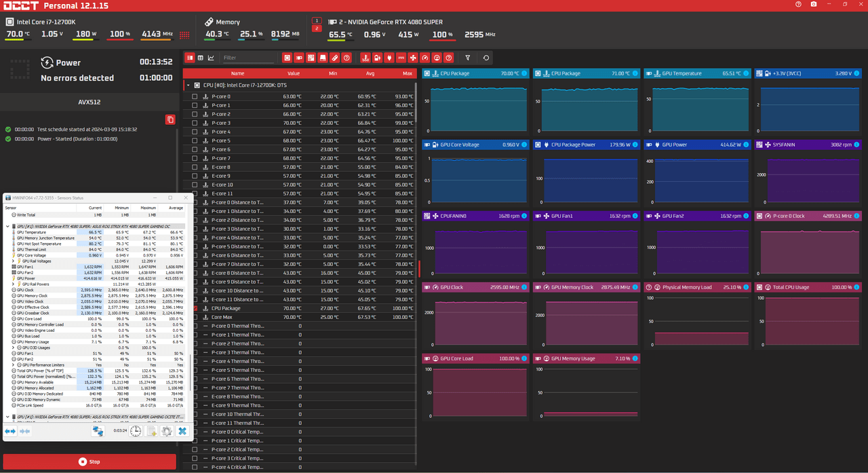This screenshot has height=473, width=868.
Task: Toggle the motherboard sensor filter icon
Action: (311, 58)
